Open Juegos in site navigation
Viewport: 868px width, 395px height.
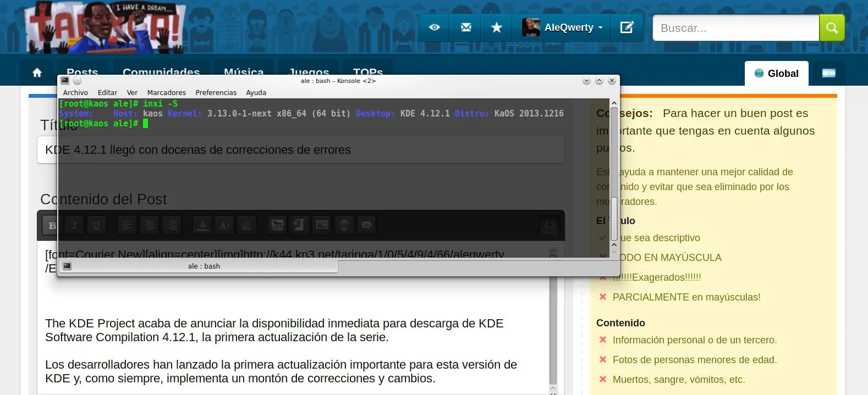pyautogui.click(x=309, y=73)
